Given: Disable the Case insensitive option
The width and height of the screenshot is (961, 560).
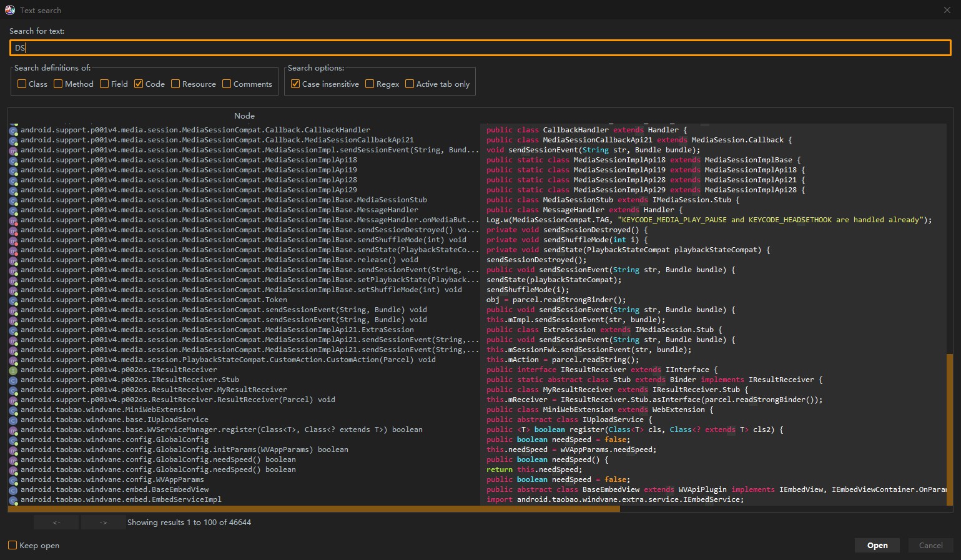Looking at the screenshot, I should [295, 84].
